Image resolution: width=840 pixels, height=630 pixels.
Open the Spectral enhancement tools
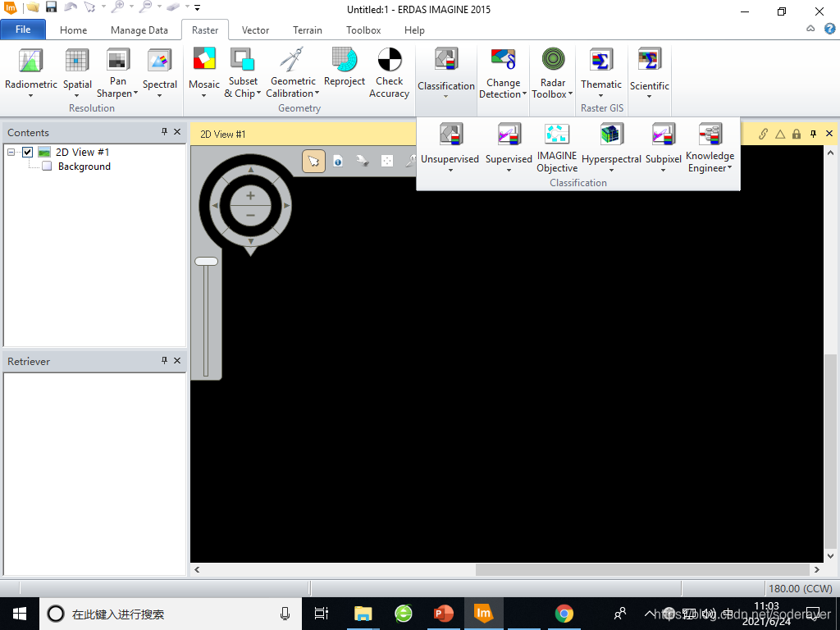160,73
